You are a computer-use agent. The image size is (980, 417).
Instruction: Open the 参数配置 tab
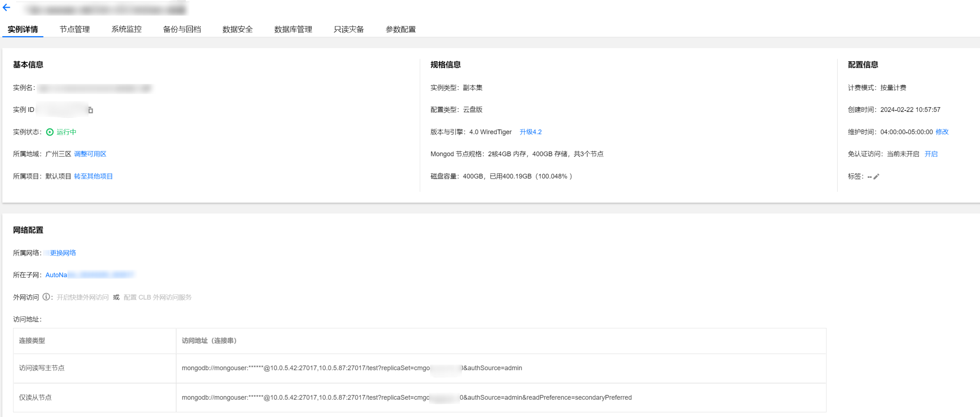click(x=401, y=29)
